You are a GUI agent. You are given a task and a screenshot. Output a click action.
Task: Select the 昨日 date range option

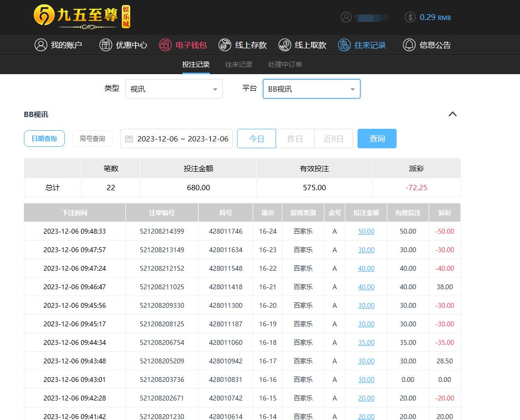click(x=295, y=139)
